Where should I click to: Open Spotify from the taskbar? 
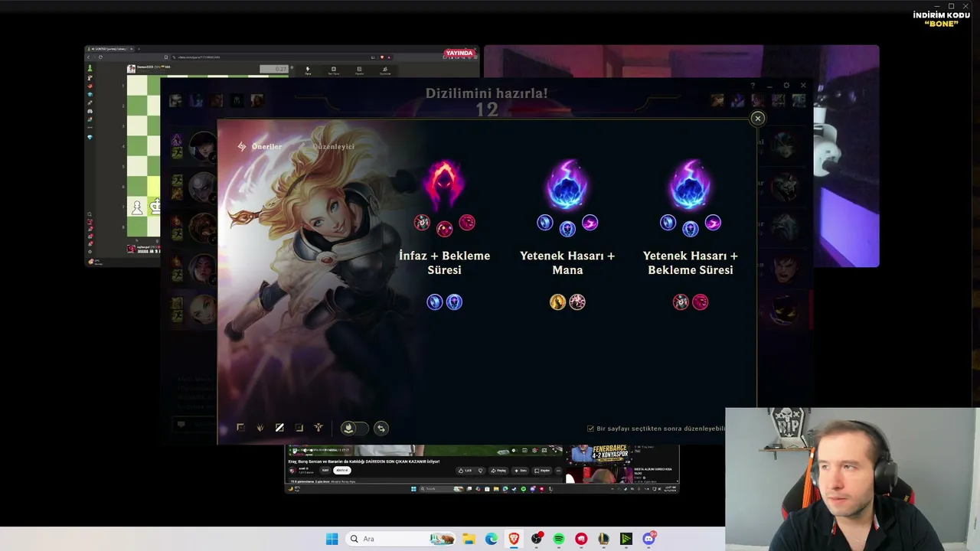click(559, 539)
